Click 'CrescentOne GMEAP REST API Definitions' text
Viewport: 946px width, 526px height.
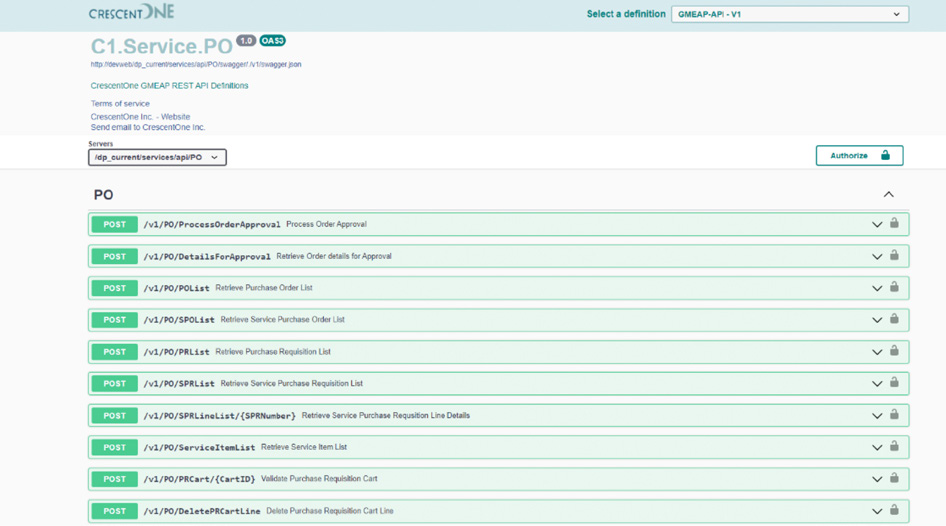coord(170,86)
